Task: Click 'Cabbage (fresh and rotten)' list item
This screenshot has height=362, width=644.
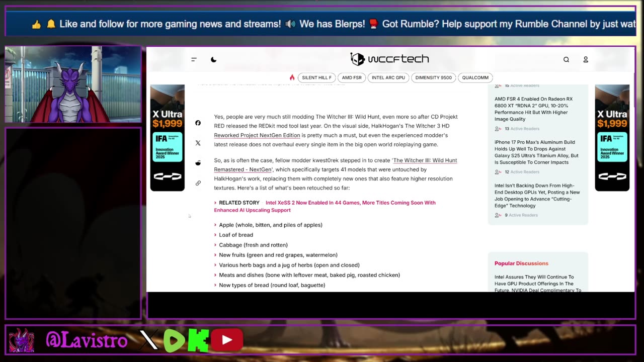Action: 253,245
